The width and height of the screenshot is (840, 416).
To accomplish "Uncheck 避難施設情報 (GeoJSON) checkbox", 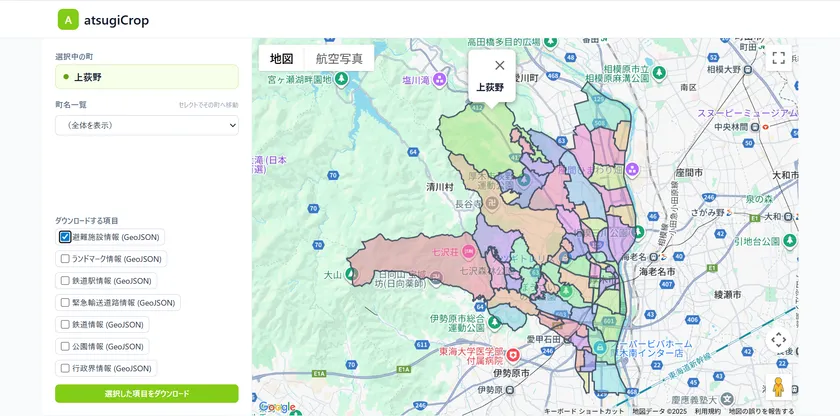I will [65, 237].
